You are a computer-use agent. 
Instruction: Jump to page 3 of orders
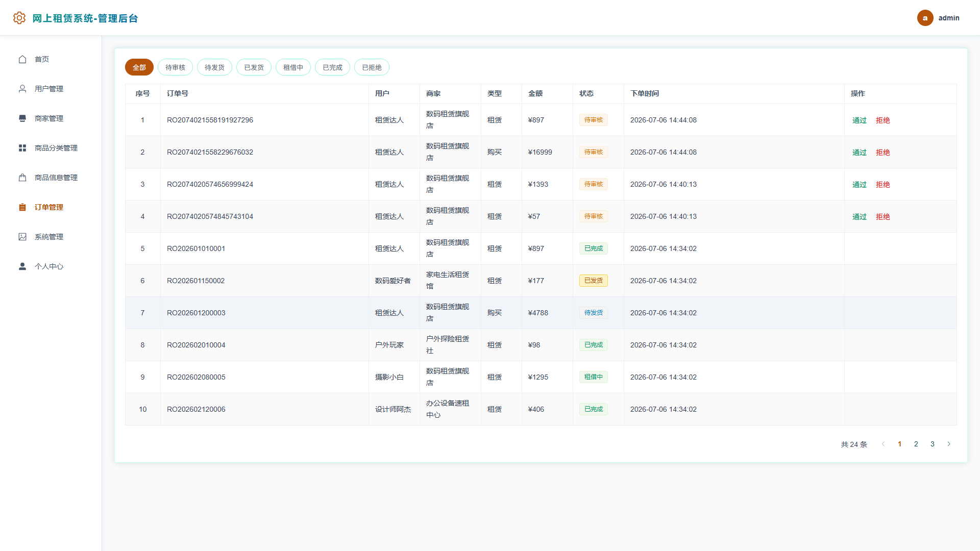pos(933,444)
